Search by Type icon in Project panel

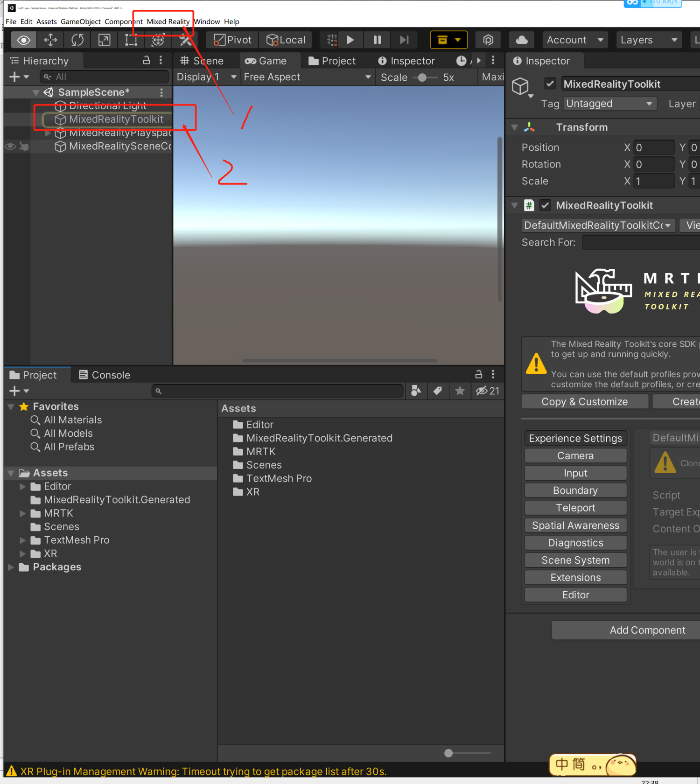pos(416,391)
